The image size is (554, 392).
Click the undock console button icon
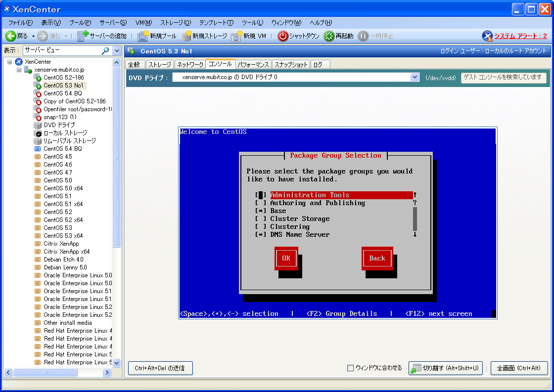pyautogui.click(x=416, y=368)
